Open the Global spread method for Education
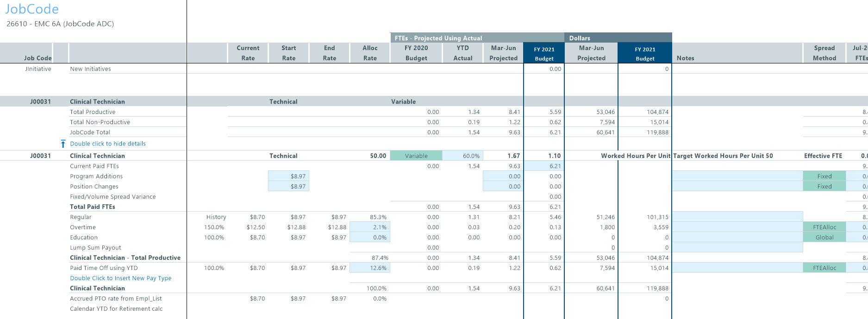The width and height of the screenshot is (868, 319). click(824, 238)
